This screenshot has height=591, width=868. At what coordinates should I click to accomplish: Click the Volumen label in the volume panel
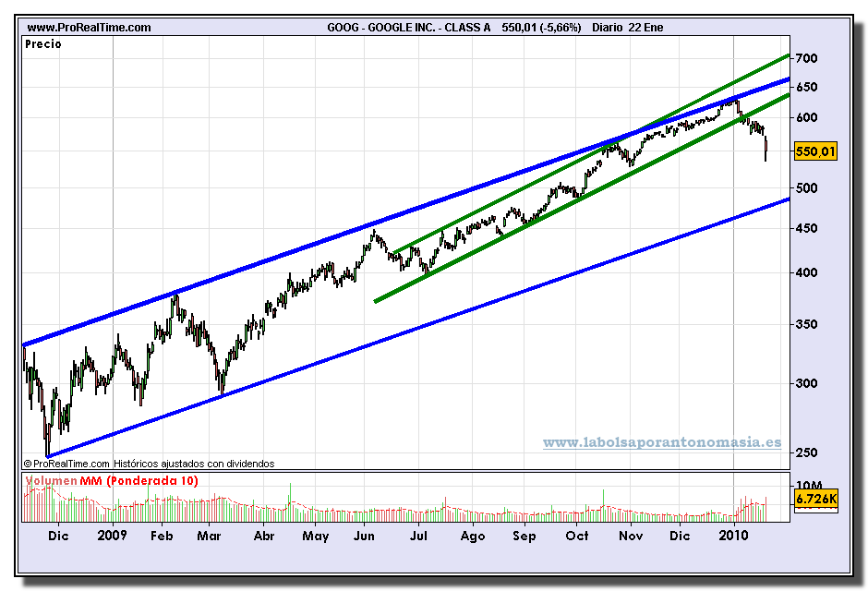[x=51, y=480]
